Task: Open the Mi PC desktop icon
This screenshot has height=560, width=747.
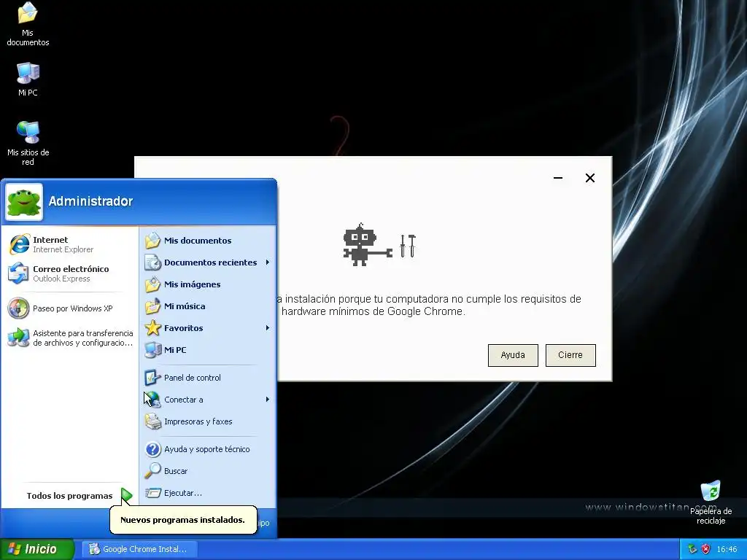Action: pos(28,79)
